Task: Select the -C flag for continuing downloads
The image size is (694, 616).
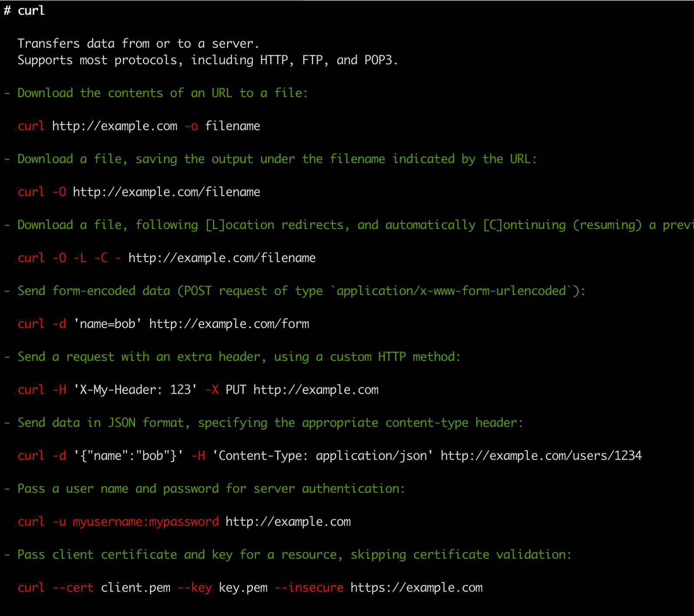Action: tap(101, 258)
